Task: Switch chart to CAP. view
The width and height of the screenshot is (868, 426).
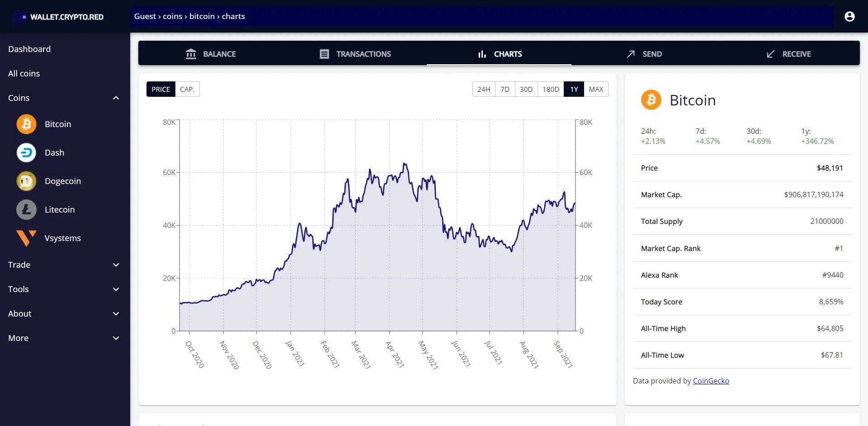Action: pyautogui.click(x=187, y=89)
